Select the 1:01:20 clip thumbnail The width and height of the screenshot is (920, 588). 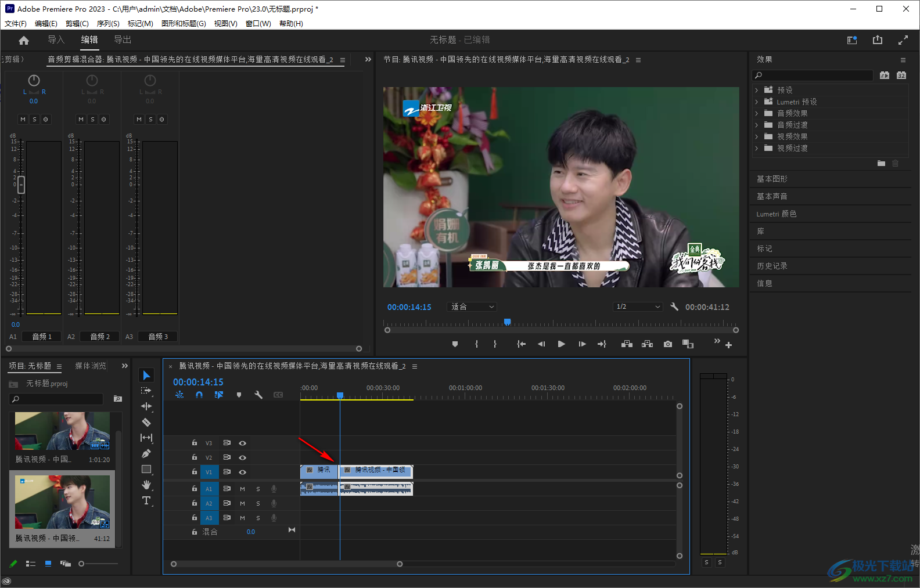[x=62, y=431]
